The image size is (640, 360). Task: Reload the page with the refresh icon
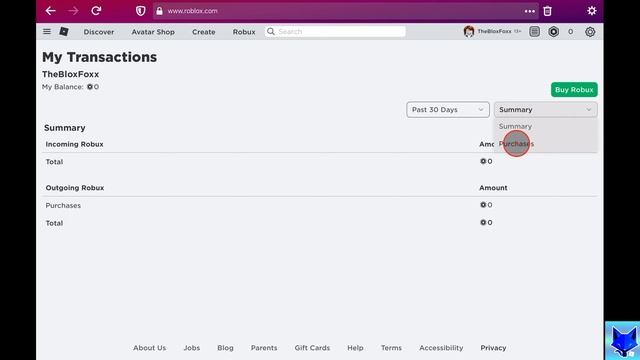pyautogui.click(x=96, y=11)
